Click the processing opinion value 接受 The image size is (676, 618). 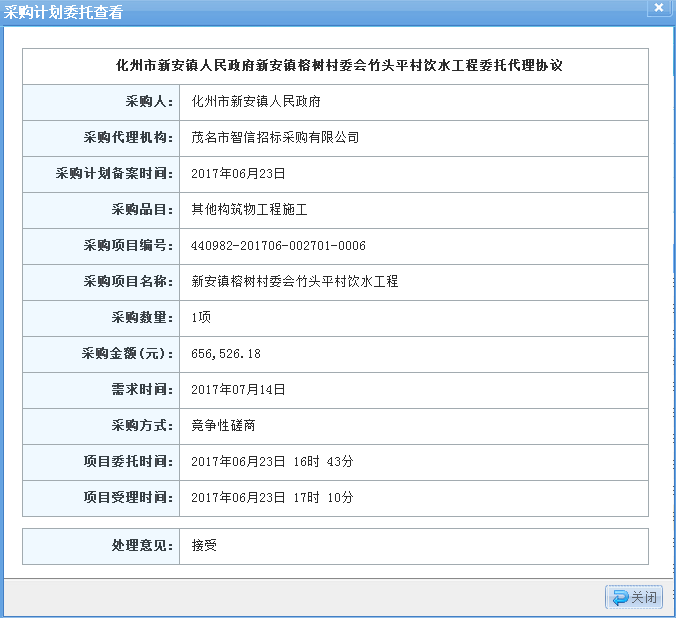pos(204,546)
